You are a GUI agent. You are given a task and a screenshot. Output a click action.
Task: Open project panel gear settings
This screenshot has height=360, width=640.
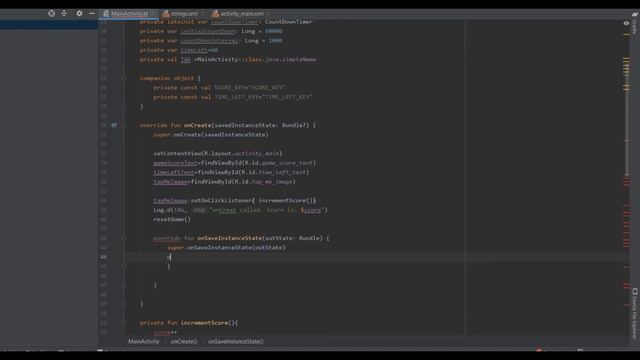(79, 13)
